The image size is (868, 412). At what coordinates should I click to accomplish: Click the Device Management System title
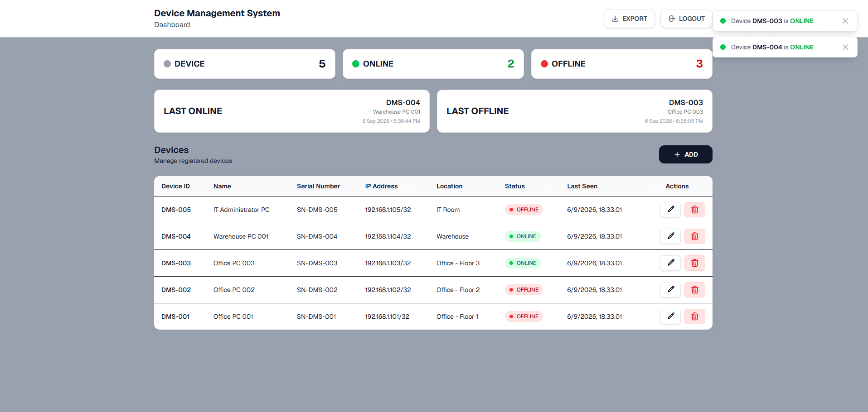pyautogui.click(x=217, y=13)
